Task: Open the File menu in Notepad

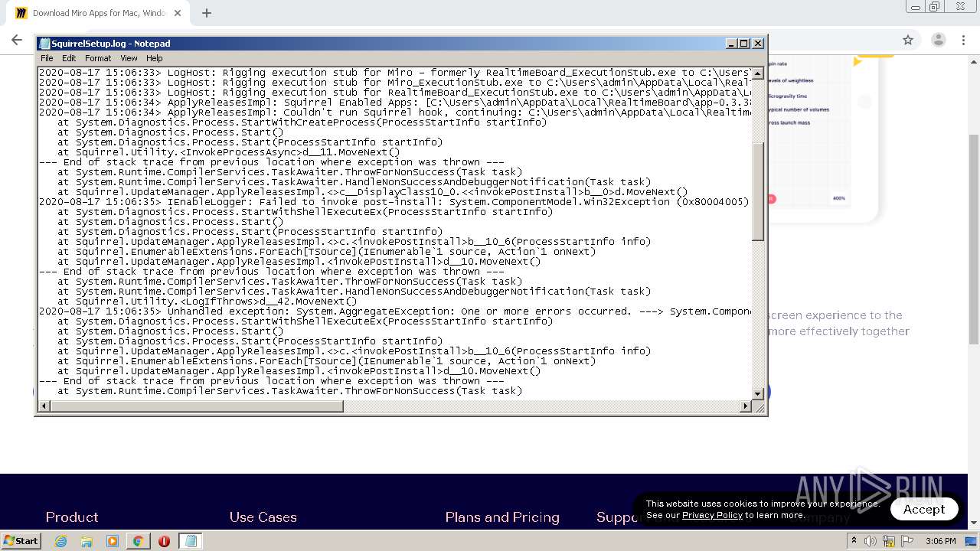Action: [x=47, y=58]
